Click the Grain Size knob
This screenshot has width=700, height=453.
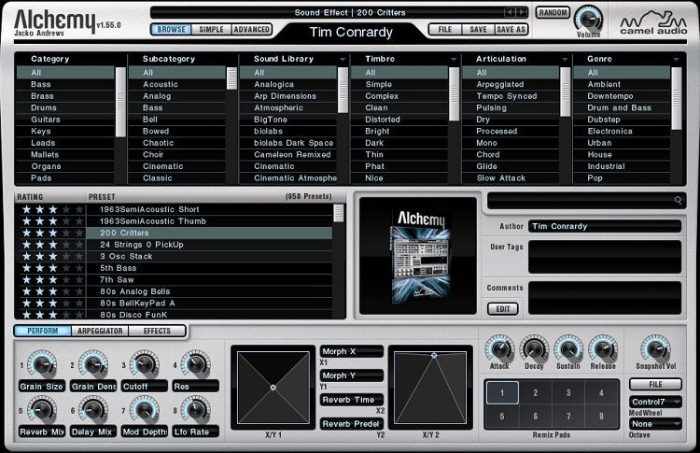pyautogui.click(x=41, y=364)
